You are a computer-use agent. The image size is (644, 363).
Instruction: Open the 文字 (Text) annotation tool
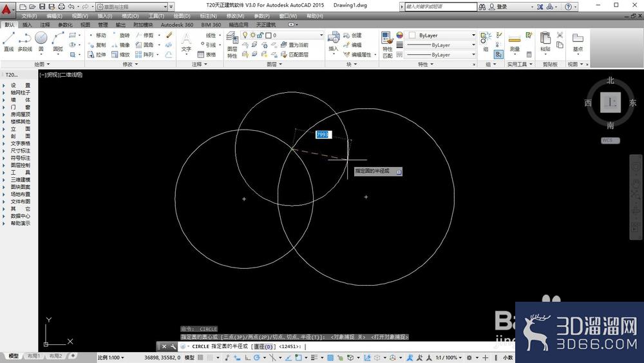click(186, 43)
